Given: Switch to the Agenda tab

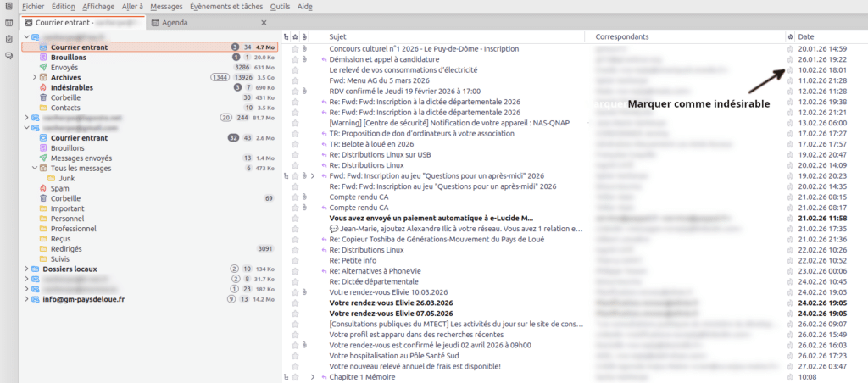Looking at the screenshot, I should tap(175, 22).
